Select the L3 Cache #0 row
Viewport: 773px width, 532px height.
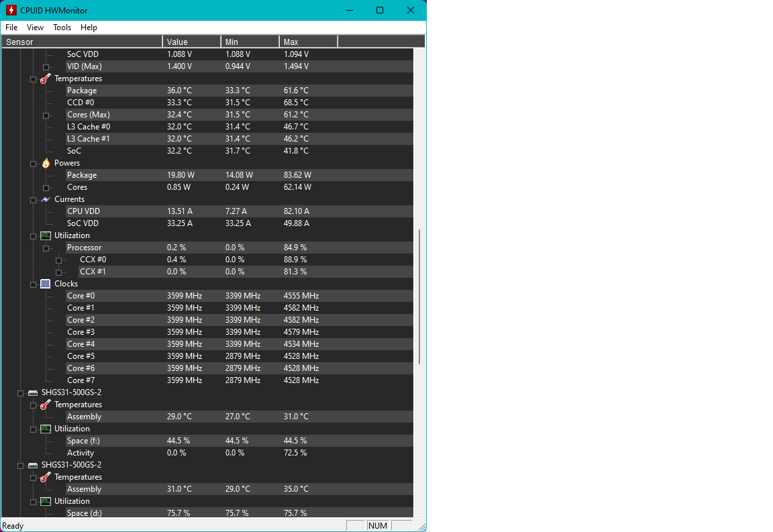pyautogui.click(x=240, y=127)
